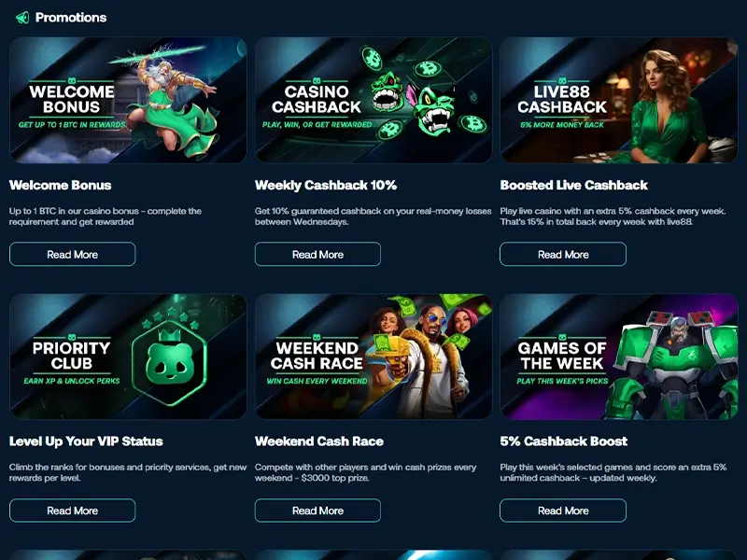747x560 pixels.
Task: Open the Weekend Cash Race banner
Action: pos(373,357)
